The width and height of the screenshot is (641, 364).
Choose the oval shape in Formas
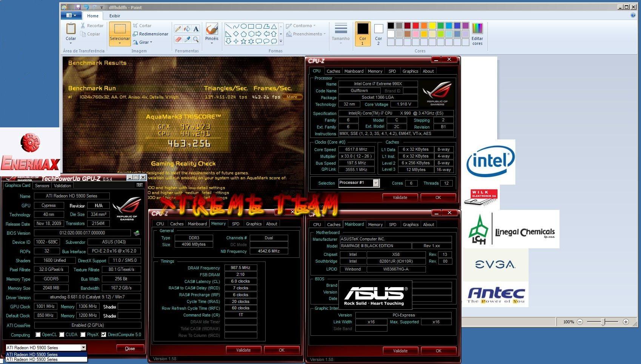click(244, 26)
